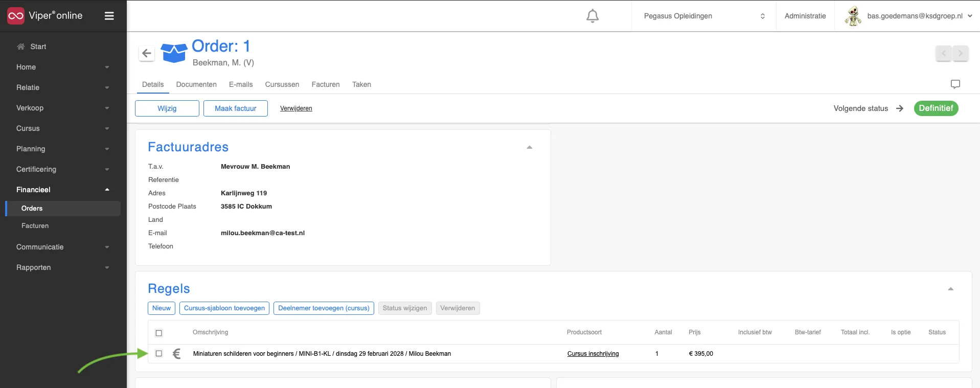
Task: Click the euro icon in the order line
Action: [177, 354]
